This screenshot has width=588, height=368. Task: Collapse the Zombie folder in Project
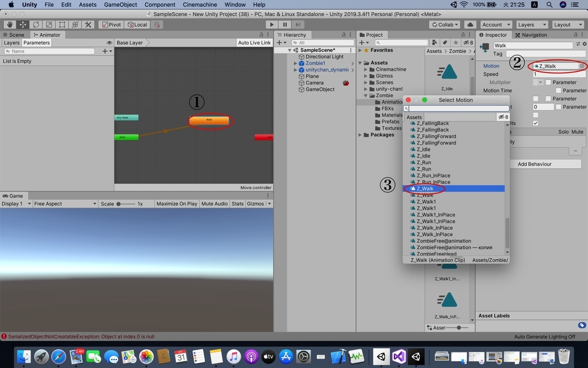[366, 96]
